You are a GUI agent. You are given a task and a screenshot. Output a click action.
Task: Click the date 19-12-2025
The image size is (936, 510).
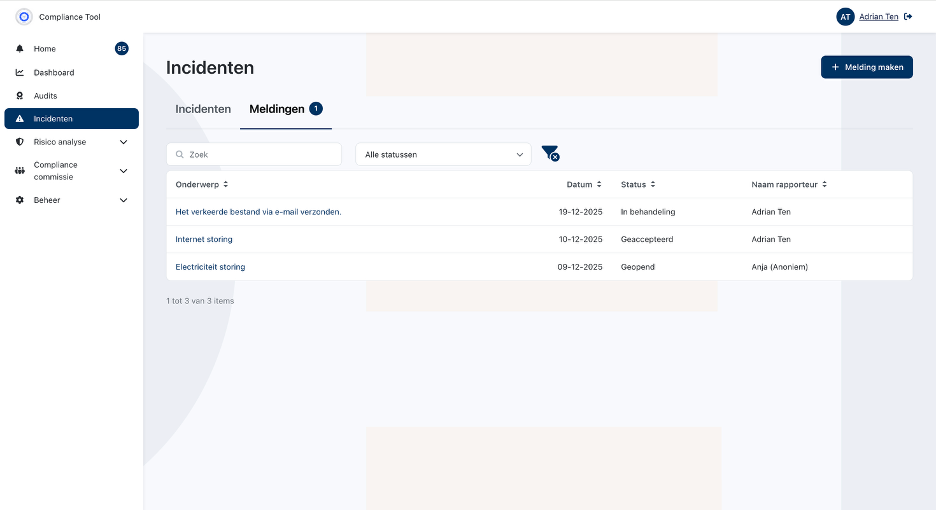(580, 212)
